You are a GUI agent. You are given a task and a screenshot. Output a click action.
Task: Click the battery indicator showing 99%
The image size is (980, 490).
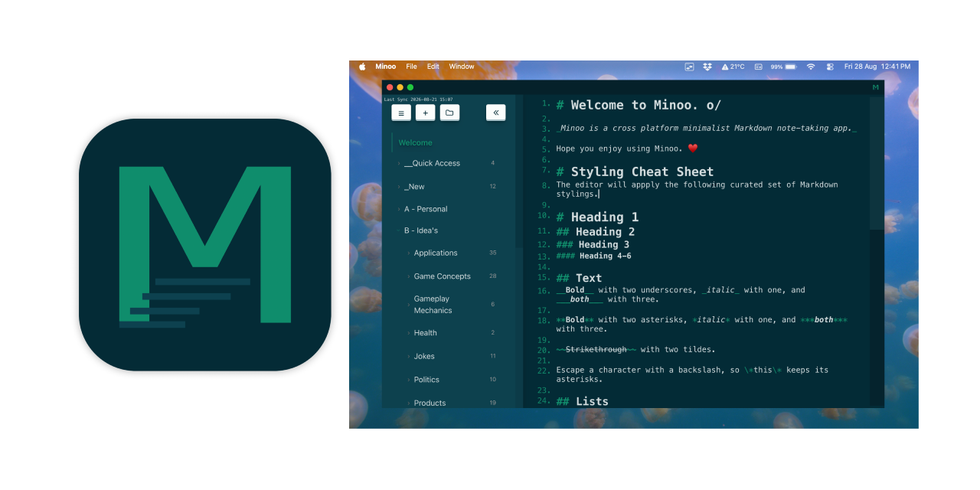[x=783, y=67]
